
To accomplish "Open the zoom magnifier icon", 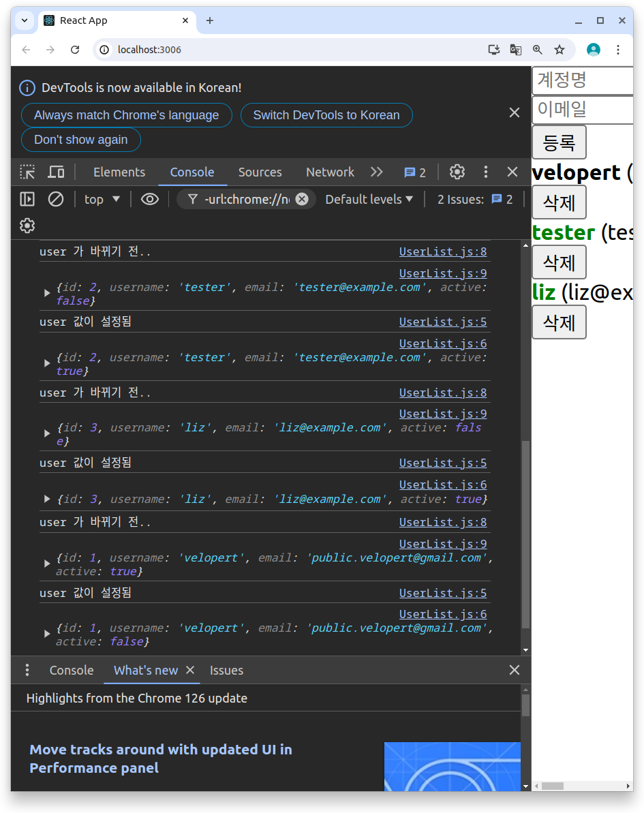I will coord(538,50).
